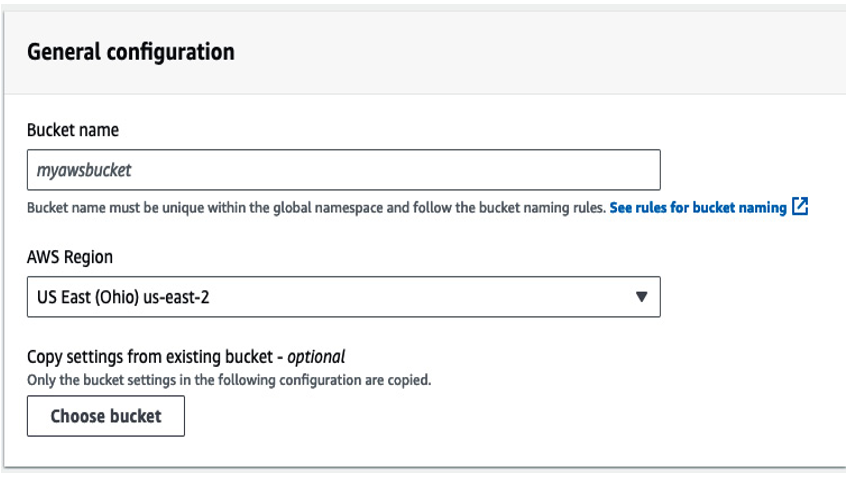850x478 pixels.
Task: Click the Bucket name label
Action: pos(73,130)
